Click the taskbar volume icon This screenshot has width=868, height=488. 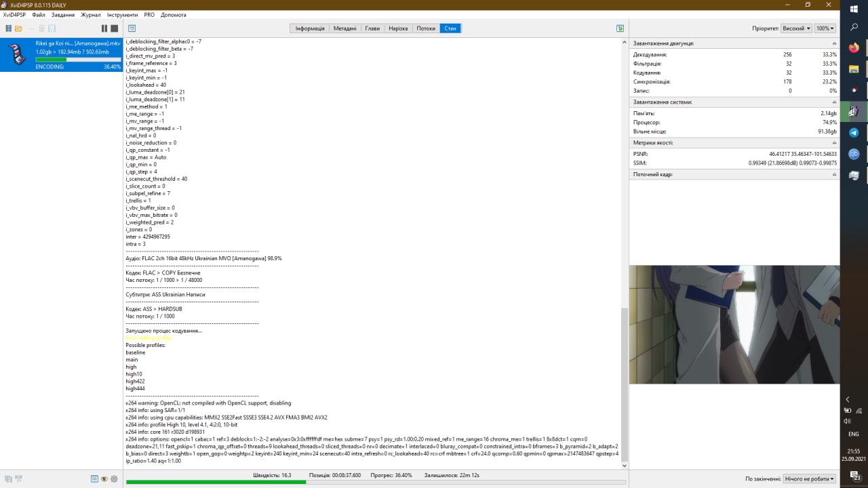point(848,421)
